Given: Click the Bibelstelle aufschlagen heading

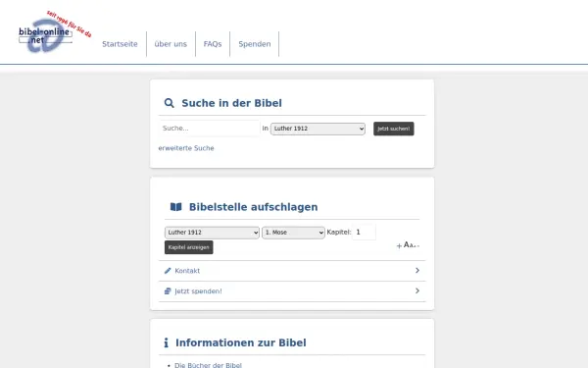Looking at the screenshot, I should tap(254, 207).
